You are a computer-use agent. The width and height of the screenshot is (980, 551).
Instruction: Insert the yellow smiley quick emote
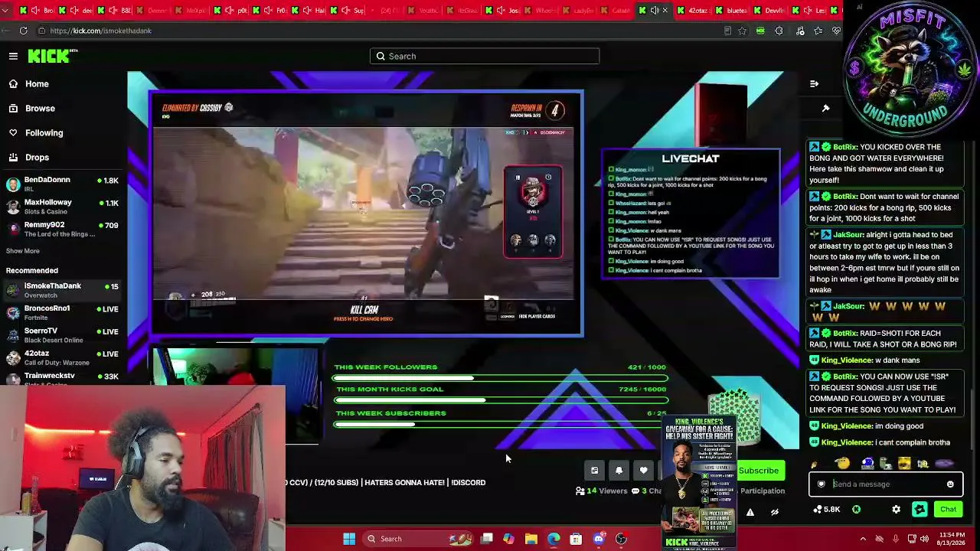pos(843,463)
